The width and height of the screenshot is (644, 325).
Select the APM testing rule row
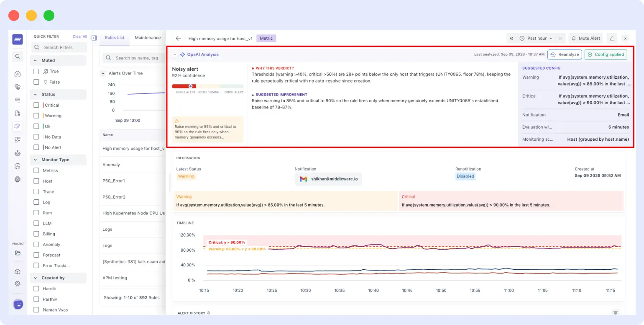[133, 278]
